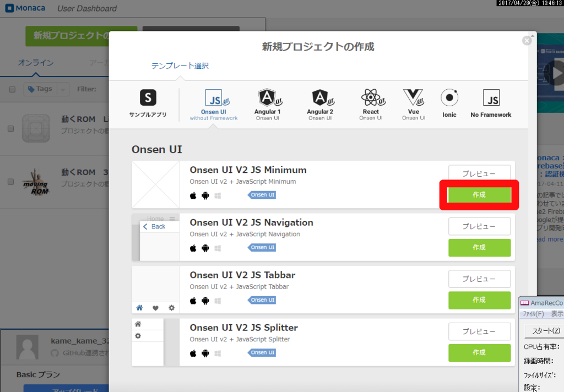Preview Onsen UI V2 JS Navigation
This screenshot has height=392, width=564.
tap(479, 226)
